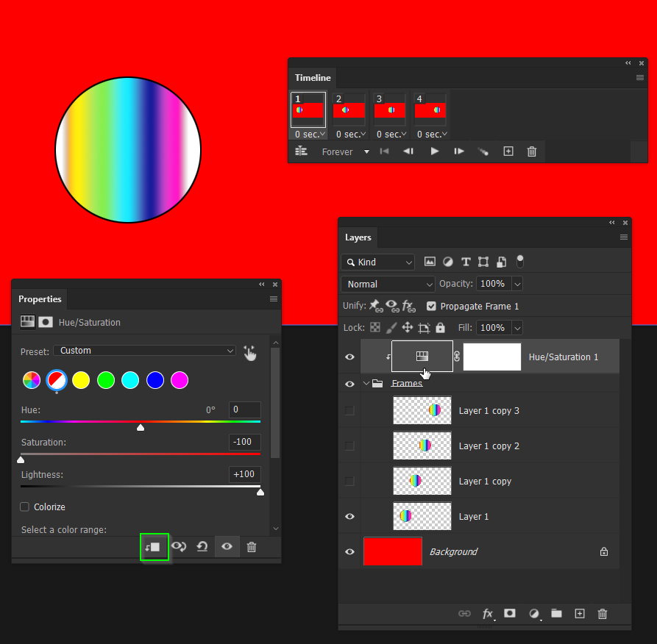Collapse the Frames group chevron
Screen dimensions: 657x644
click(x=366, y=383)
